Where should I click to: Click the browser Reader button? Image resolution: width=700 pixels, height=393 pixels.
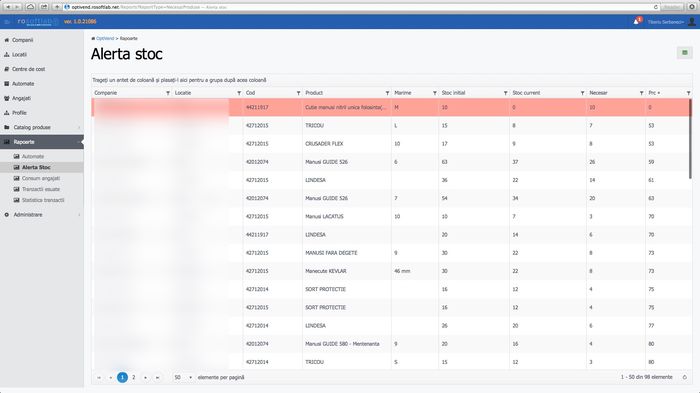[672, 7]
